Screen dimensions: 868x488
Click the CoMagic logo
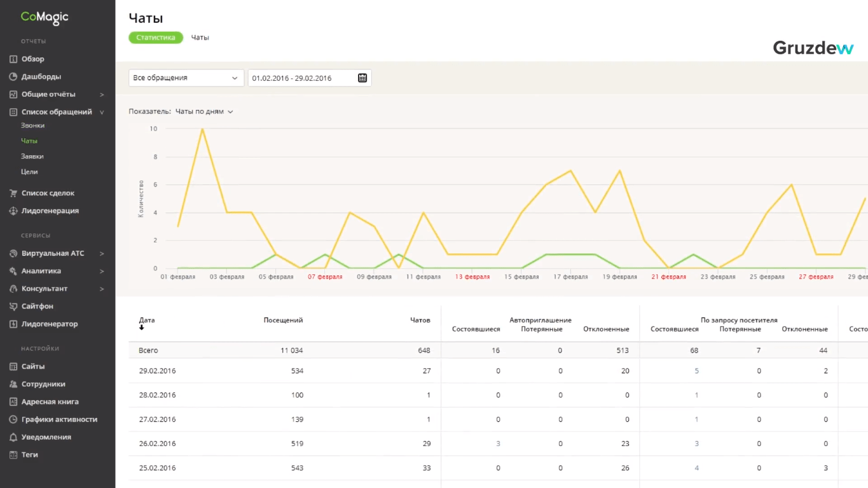(45, 18)
